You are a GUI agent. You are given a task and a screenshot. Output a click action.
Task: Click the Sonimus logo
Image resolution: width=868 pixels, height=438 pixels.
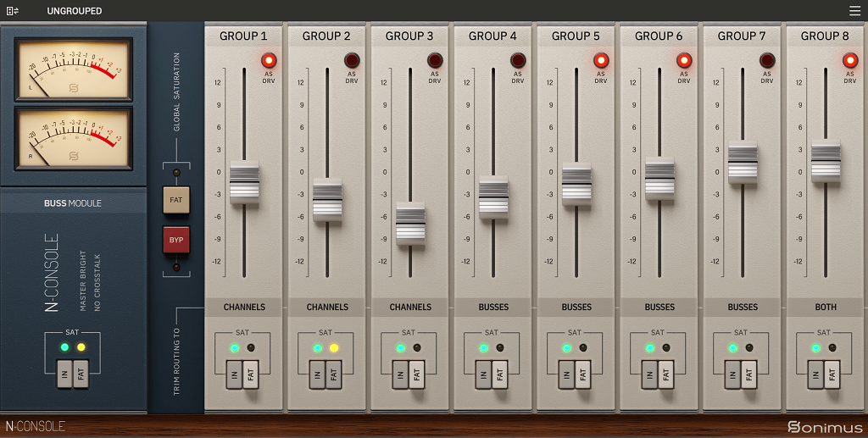[825, 426]
